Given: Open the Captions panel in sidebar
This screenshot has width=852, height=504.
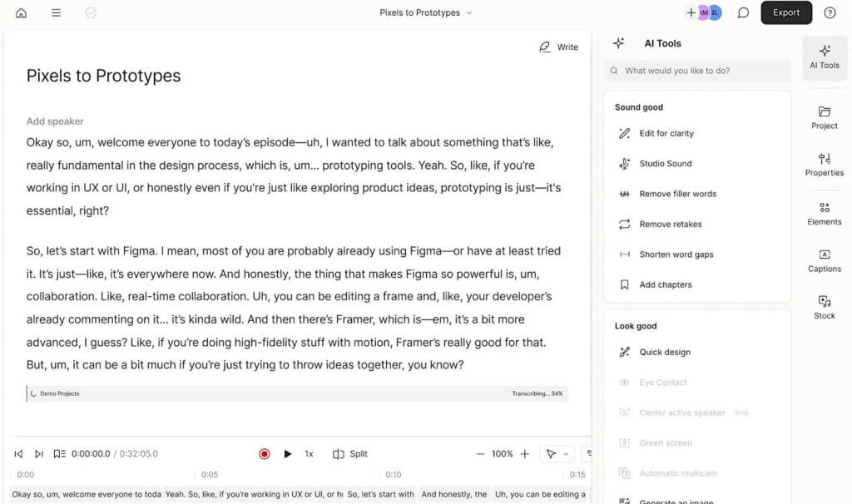Looking at the screenshot, I should pos(825,260).
